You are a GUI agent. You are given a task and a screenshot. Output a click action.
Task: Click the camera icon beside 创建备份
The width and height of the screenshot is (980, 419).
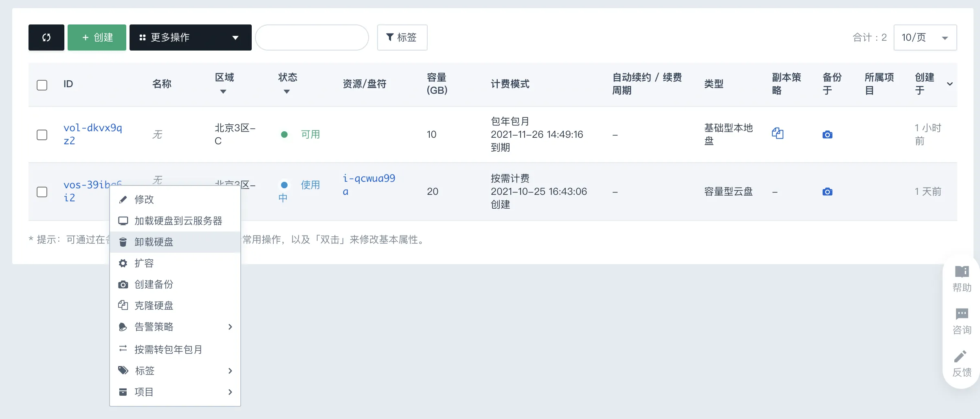(x=123, y=284)
